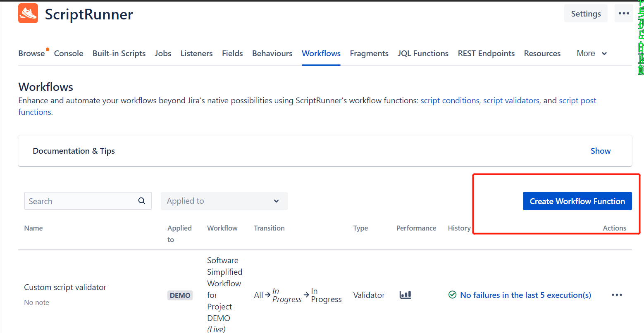Open the Listeners tab
This screenshot has height=333, width=644.
pyautogui.click(x=196, y=53)
